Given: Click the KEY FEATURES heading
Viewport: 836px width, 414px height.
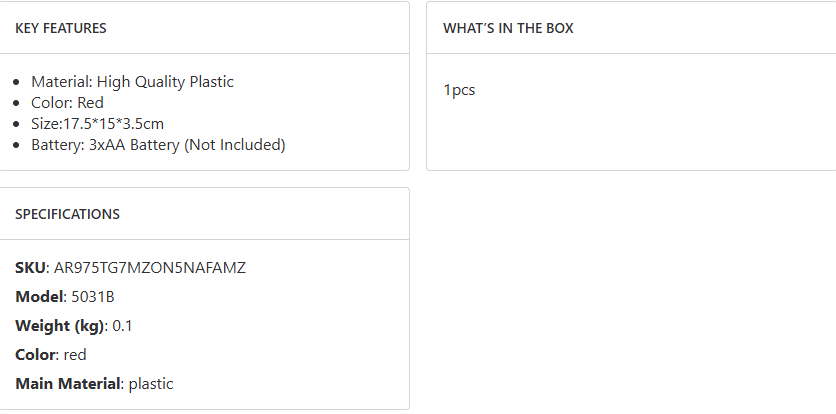Looking at the screenshot, I should (x=61, y=28).
